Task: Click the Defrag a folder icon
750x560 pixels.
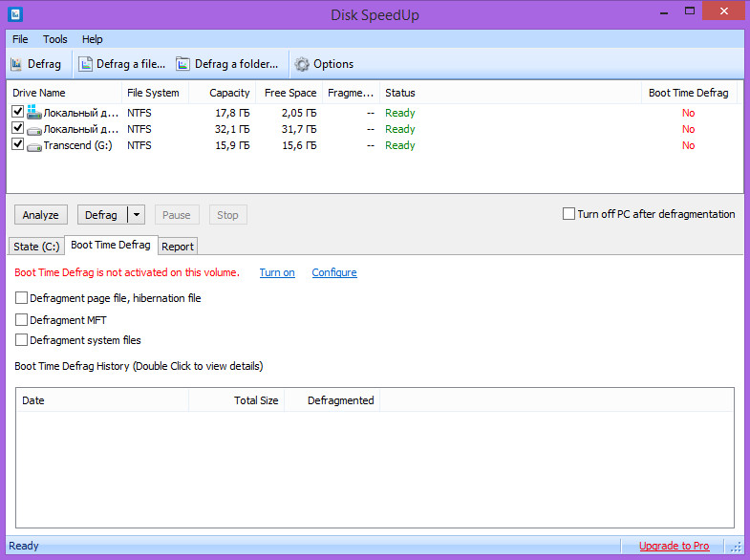Action: pos(182,64)
